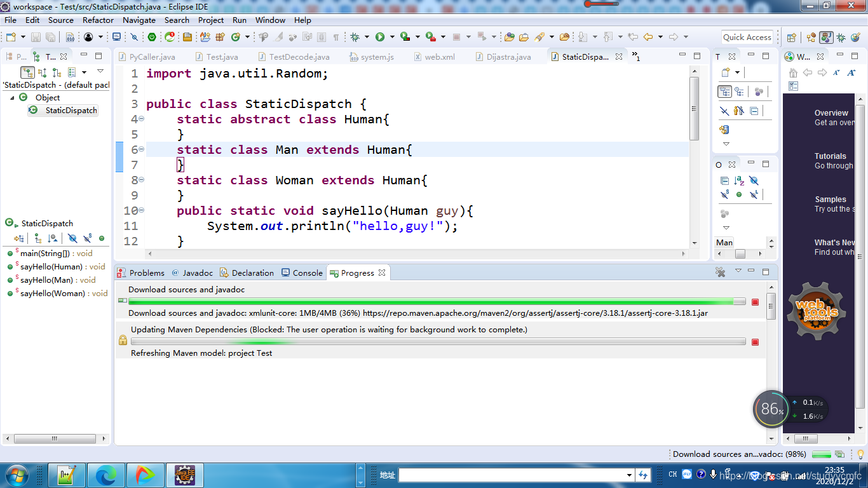This screenshot has height=488, width=868.
Task: Open the Window menu
Action: [x=270, y=20]
